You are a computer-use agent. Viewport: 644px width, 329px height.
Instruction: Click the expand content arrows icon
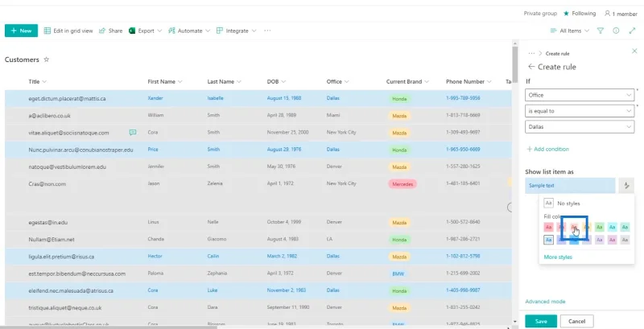coord(632,31)
